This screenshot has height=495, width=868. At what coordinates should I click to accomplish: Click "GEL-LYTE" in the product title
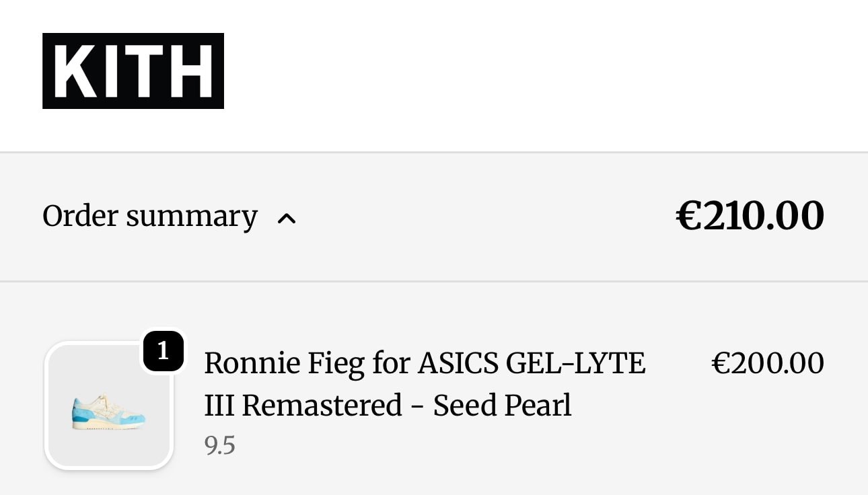click(x=575, y=363)
